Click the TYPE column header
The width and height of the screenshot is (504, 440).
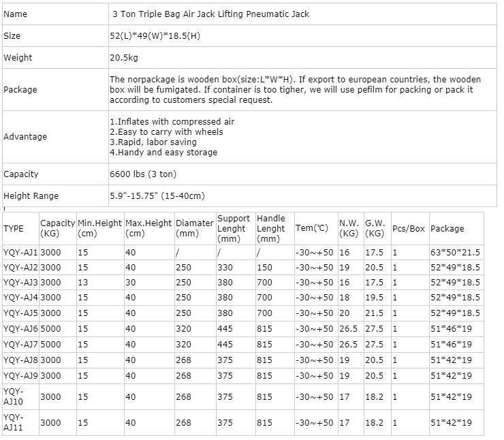(14, 229)
